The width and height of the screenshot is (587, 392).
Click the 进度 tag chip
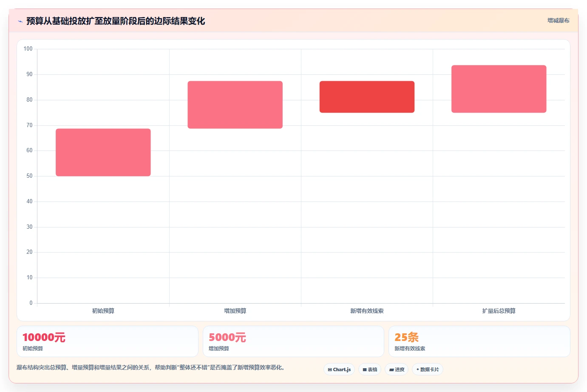[397, 369]
